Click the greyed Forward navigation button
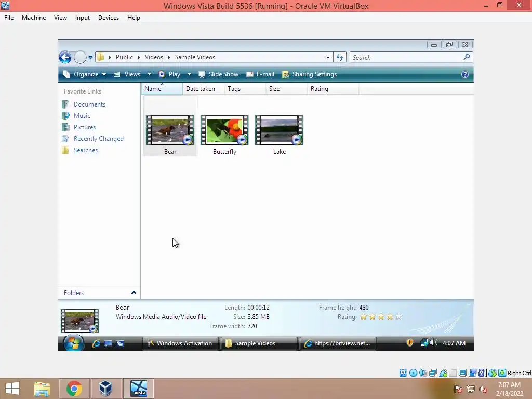The image size is (532, 399). pos(80,57)
